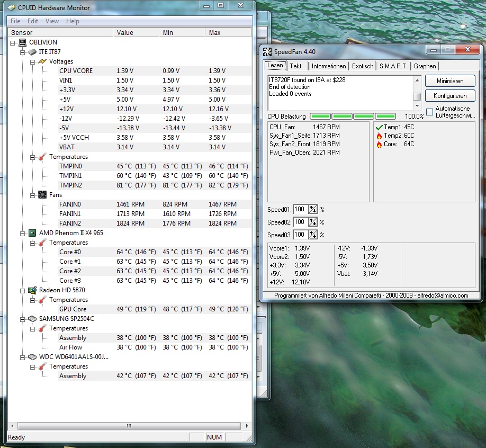Viewport: 486px width, 448px height.
Task: Collapse the SAMSUNG SP2504C node
Action: [x=22, y=319]
